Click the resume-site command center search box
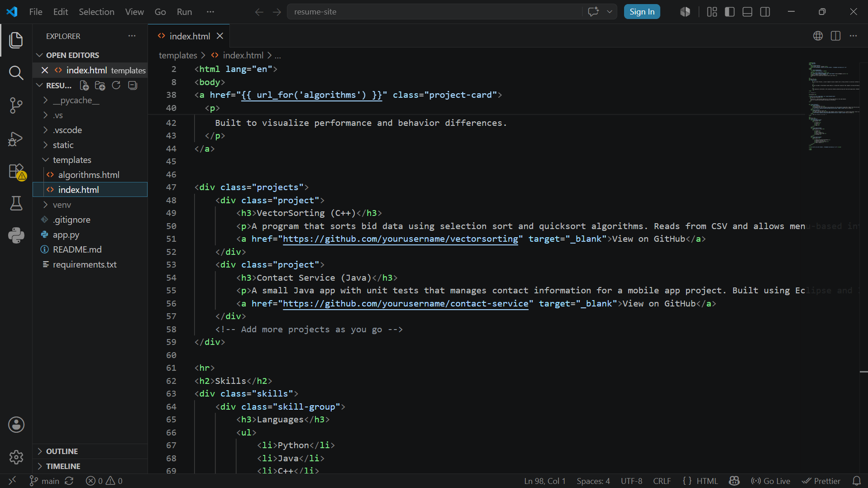This screenshot has height=488, width=868. tap(434, 12)
